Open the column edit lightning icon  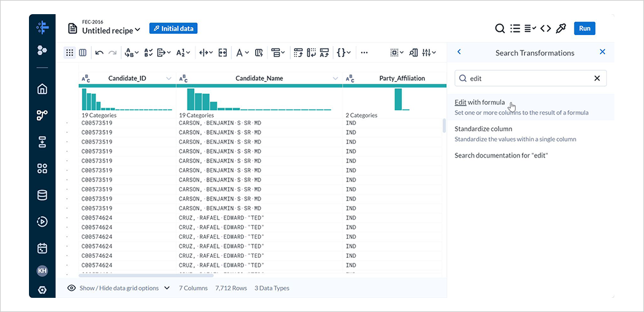(259, 52)
